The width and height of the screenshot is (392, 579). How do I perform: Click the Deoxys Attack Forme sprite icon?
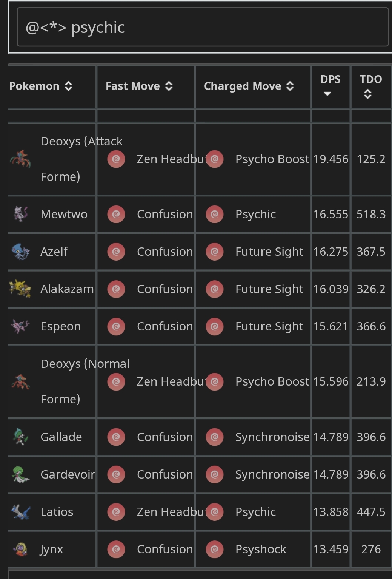point(20,159)
